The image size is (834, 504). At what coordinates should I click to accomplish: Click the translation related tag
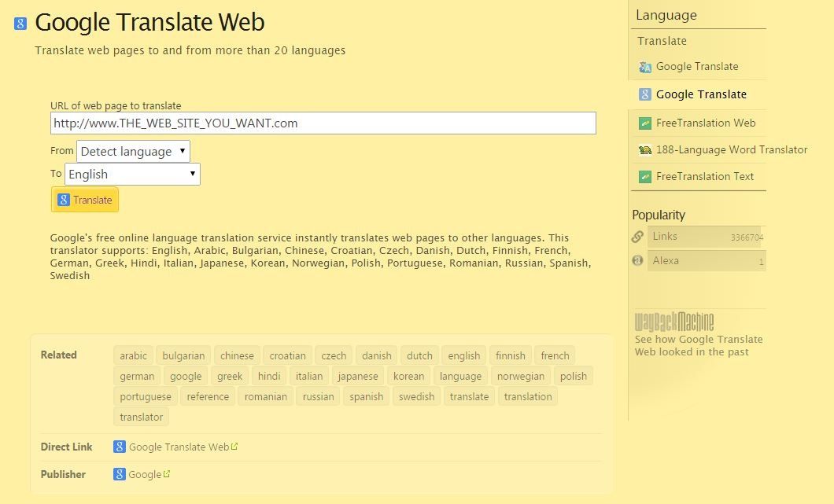click(x=528, y=396)
